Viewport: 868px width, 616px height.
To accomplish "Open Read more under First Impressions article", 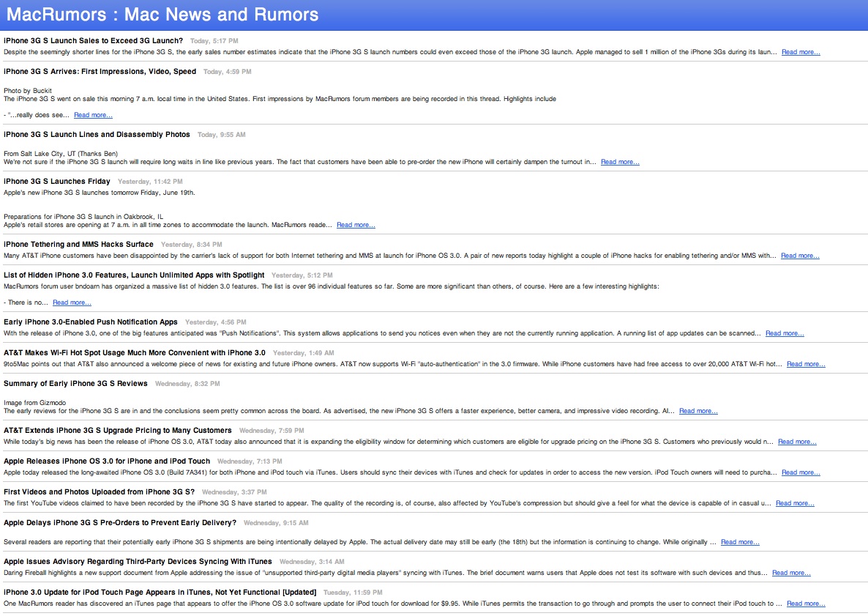I will 93,115.
